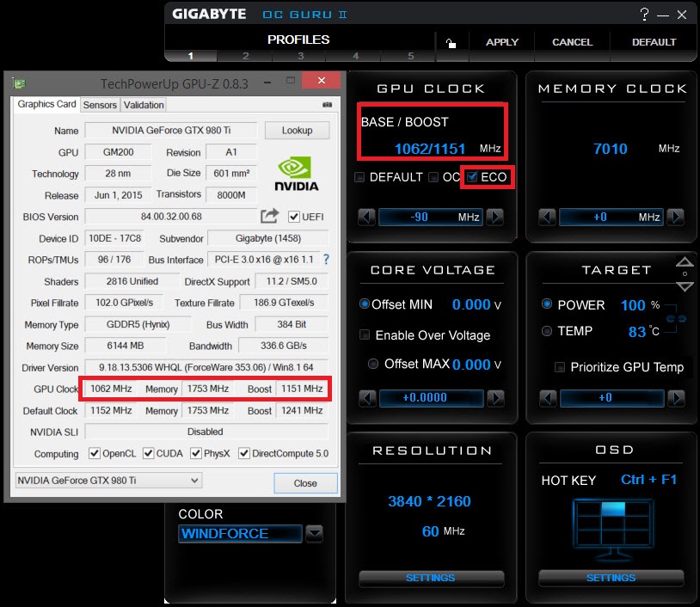Decrease memory clock offset with left arrow
Screen dimensions: 700x607
547,217
